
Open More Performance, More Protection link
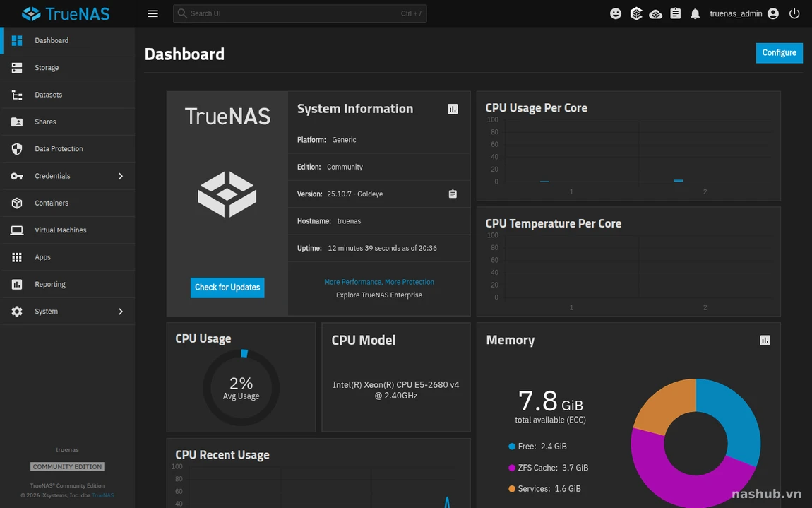point(379,282)
